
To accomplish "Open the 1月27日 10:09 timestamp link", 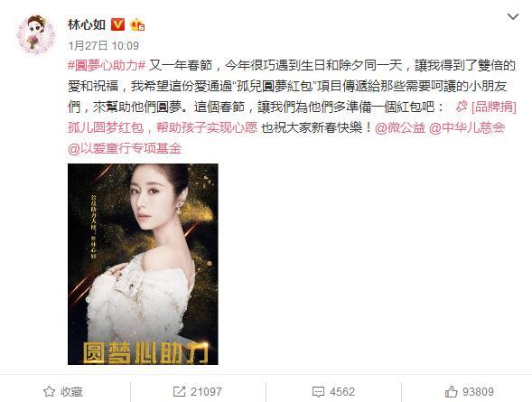I will pyautogui.click(x=104, y=46).
